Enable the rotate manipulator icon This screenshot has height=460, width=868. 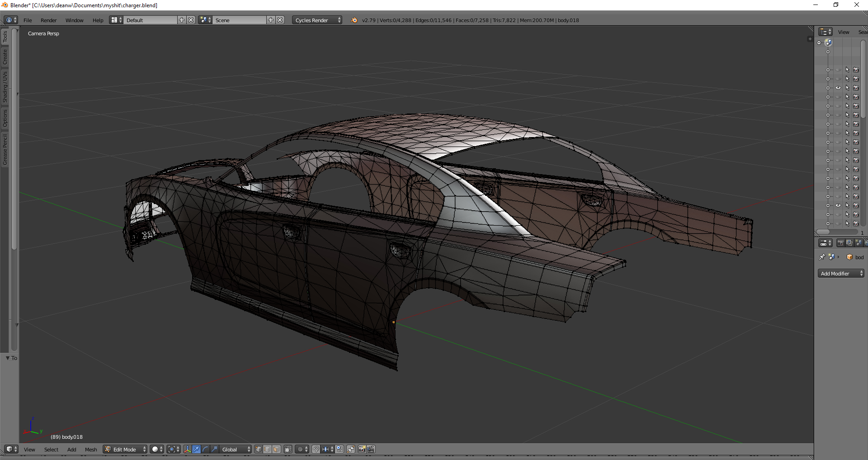pyautogui.click(x=205, y=449)
